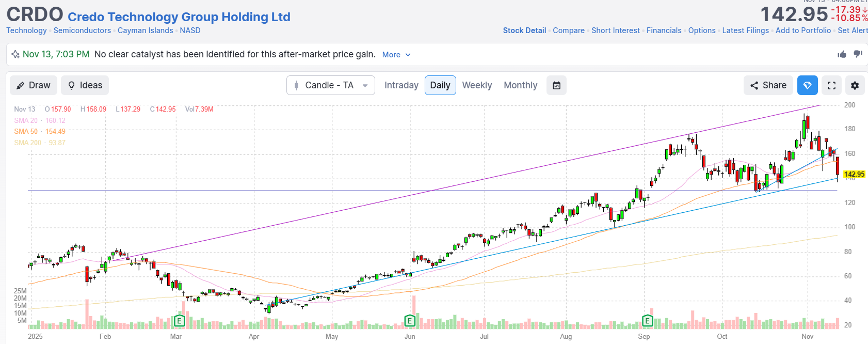Viewport: 868px width, 344px height.
Task: Open chart settings gear icon
Action: pos(855,85)
